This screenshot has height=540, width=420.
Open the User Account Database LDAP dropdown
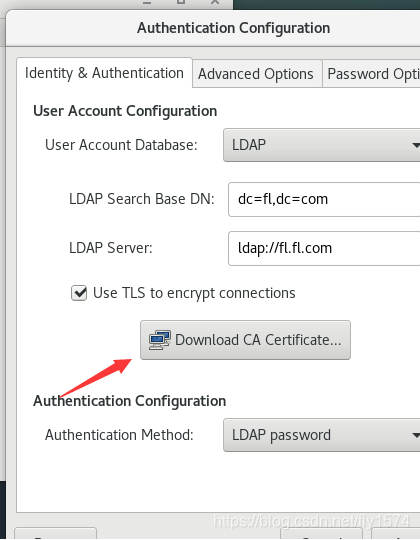(322, 145)
